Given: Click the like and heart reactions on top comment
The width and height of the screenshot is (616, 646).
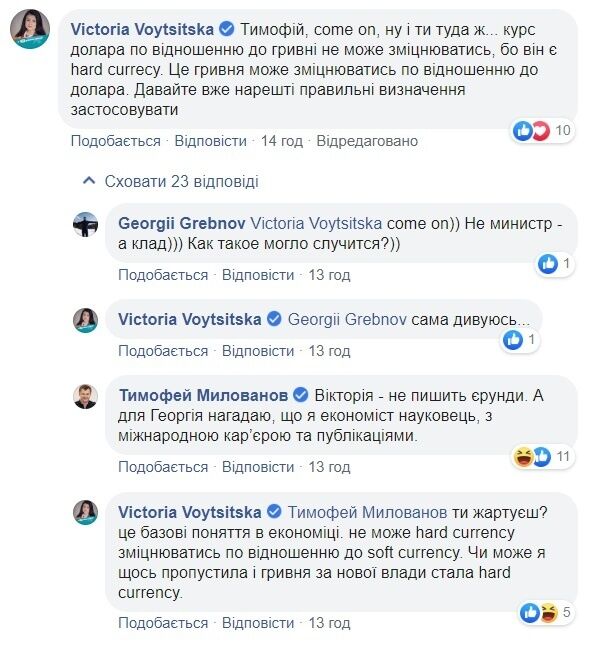Looking at the screenshot, I should (534, 130).
